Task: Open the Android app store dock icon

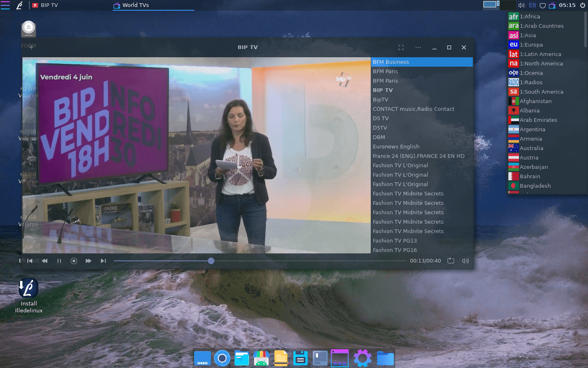Action: [x=261, y=358]
